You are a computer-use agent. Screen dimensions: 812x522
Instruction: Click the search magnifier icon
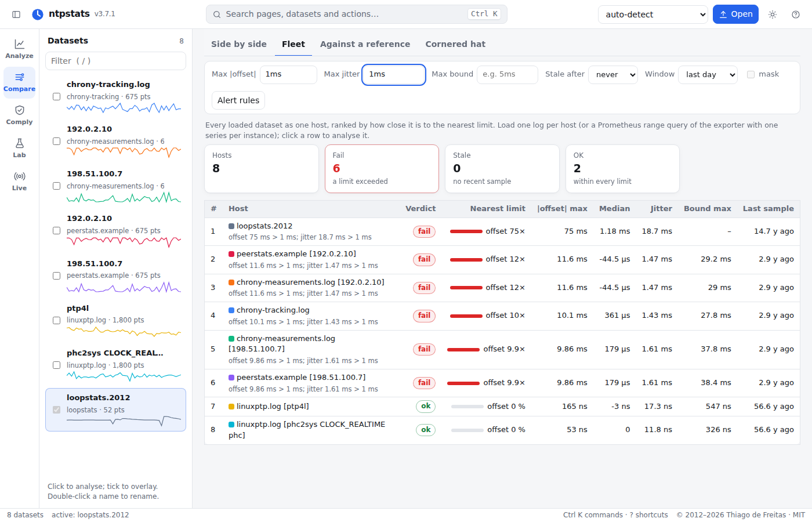point(217,14)
